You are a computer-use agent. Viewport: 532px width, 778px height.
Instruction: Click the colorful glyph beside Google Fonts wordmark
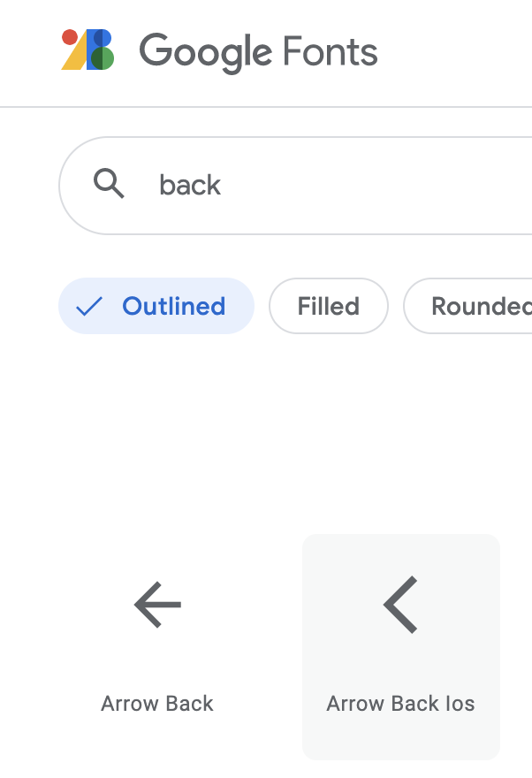[85, 51]
